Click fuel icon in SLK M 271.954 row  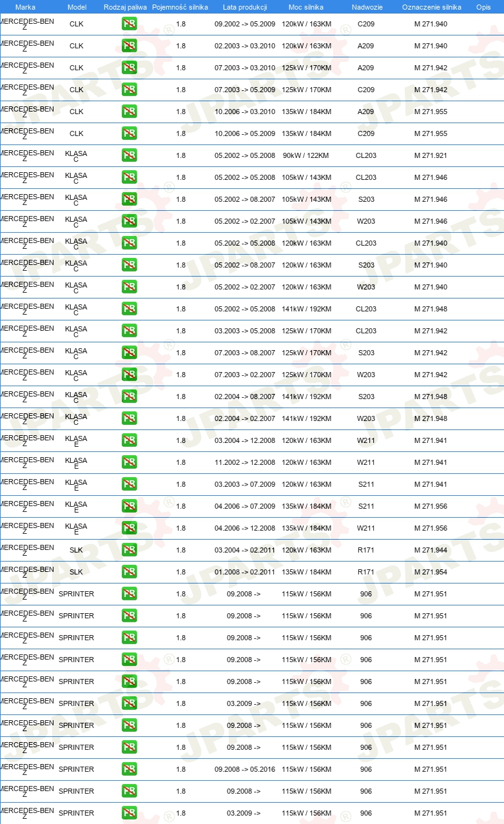[129, 573]
